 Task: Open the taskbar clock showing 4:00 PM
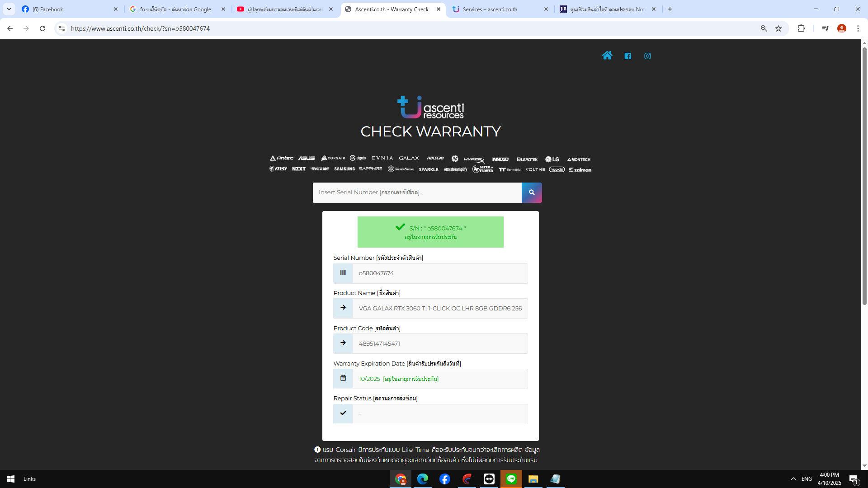pos(830,479)
